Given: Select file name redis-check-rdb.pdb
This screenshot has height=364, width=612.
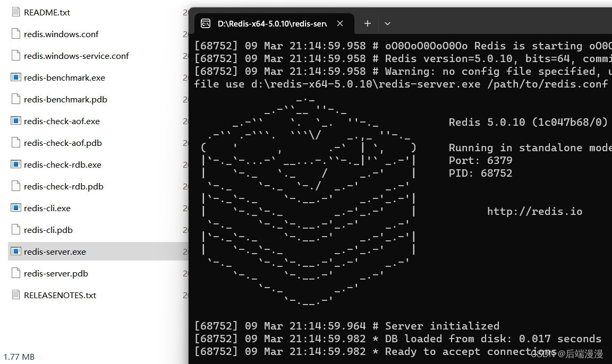Looking at the screenshot, I should pos(64,187).
